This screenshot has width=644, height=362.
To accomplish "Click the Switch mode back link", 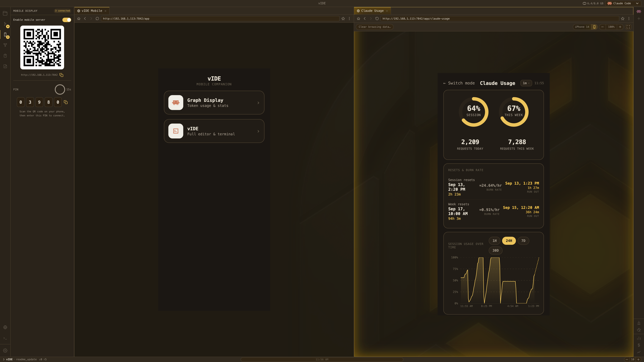I will coord(459,83).
